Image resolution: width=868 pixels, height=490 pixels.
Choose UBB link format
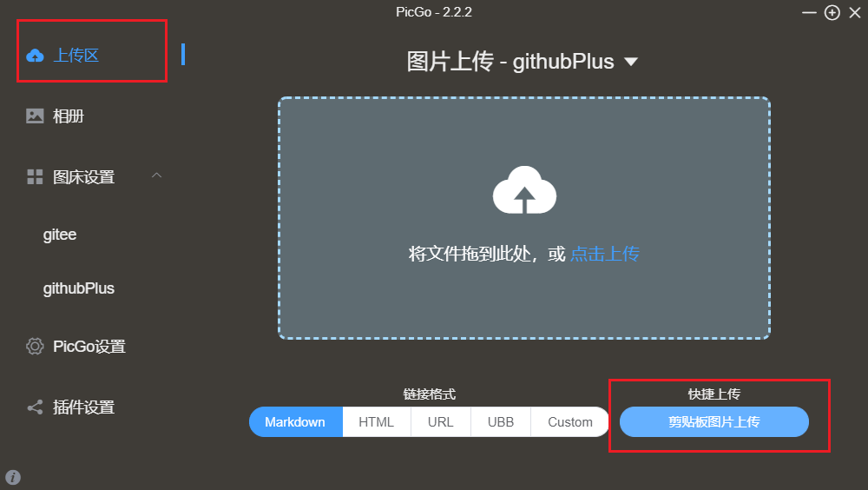(x=501, y=422)
